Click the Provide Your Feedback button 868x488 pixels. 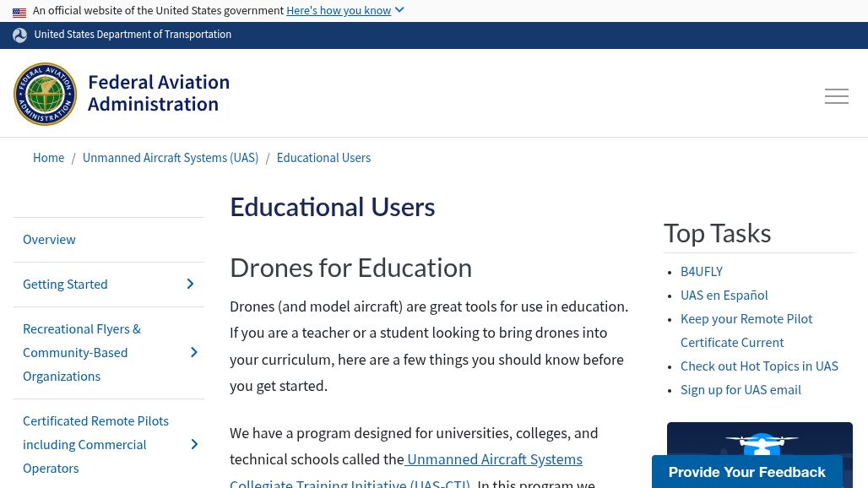[x=746, y=473]
